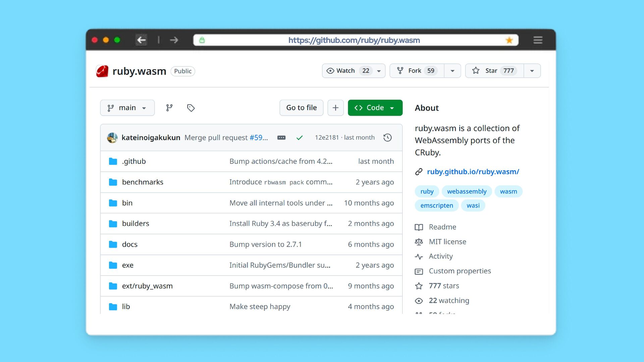Click the green commit status checkmark
The height and width of the screenshot is (362, 644).
[x=300, y=138]
